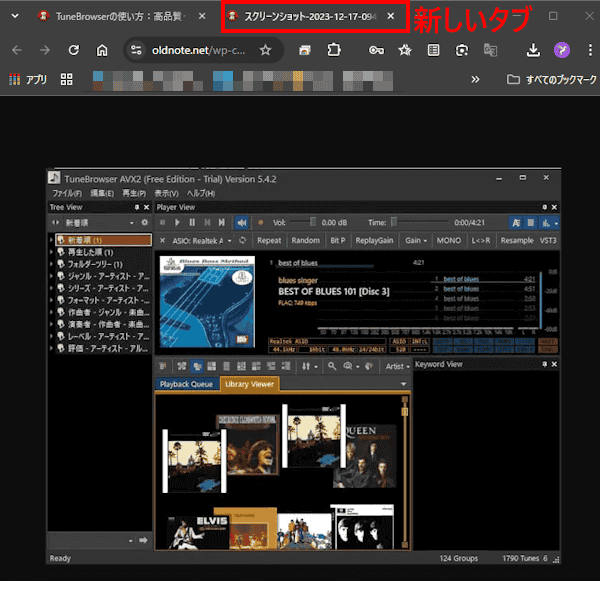Viewport: 600px width, 601px height.
Task: Expand the フォルダーツリー (1) tree node
Action: click(51, 264)
